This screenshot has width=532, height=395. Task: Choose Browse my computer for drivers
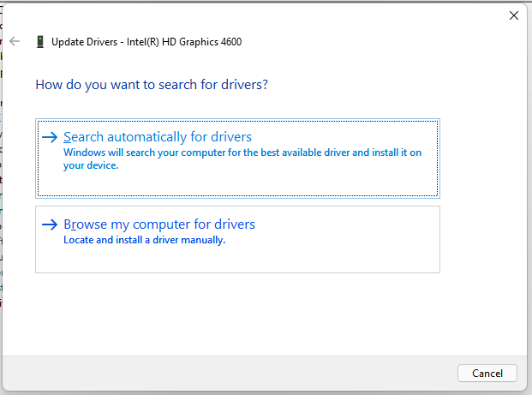[159, 224]
